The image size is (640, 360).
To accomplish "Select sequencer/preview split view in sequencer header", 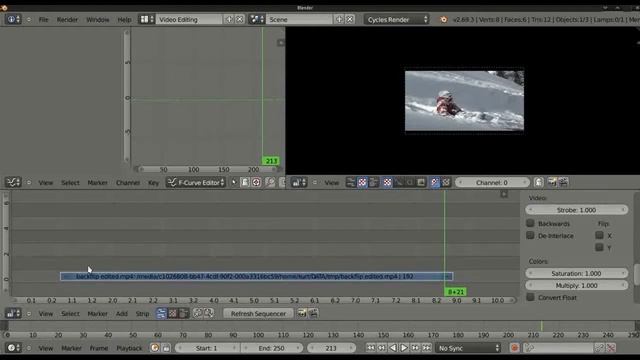I will (184, 313).
